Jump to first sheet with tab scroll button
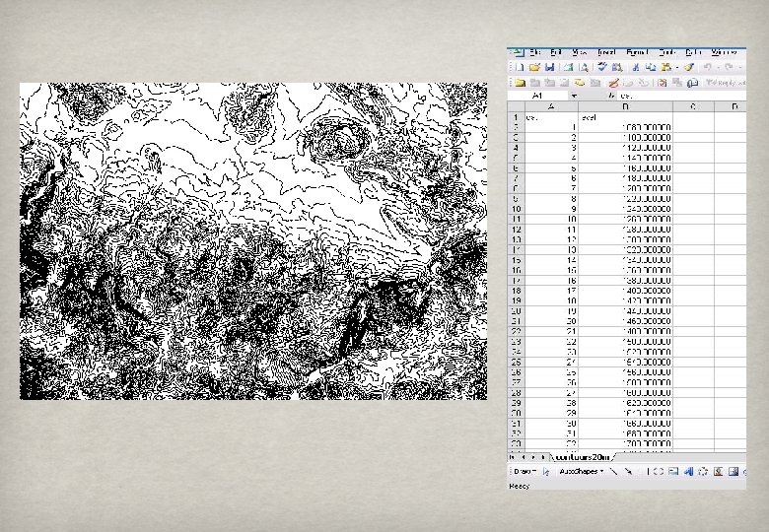The image size is (769, 532). 513,457
